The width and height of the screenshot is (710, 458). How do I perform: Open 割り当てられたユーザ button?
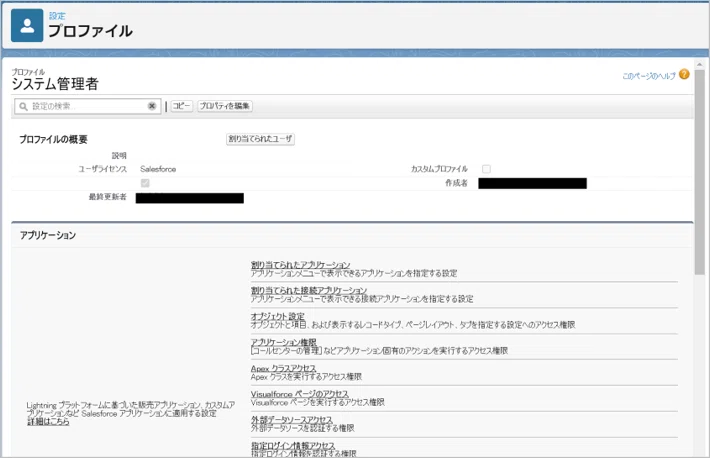(x=260, y=139)
